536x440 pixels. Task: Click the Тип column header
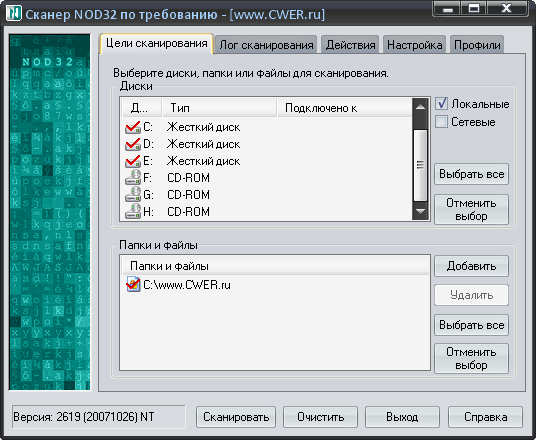[x=219, y=108]
